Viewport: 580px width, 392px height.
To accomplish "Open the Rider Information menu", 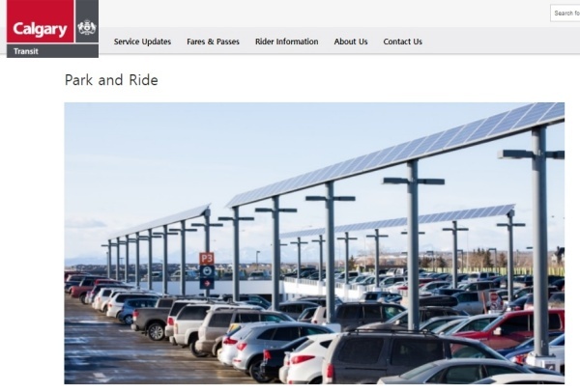I will pos(287,42).
